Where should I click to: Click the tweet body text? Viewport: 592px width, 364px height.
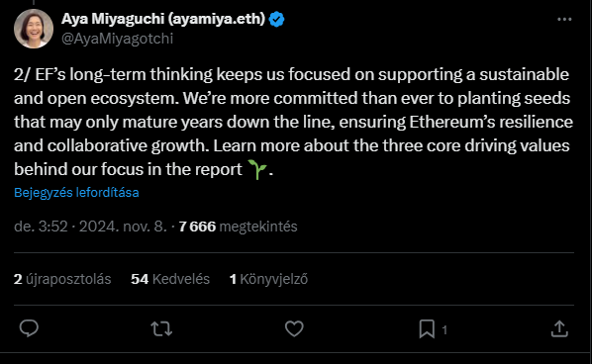[x=293, y=122]
